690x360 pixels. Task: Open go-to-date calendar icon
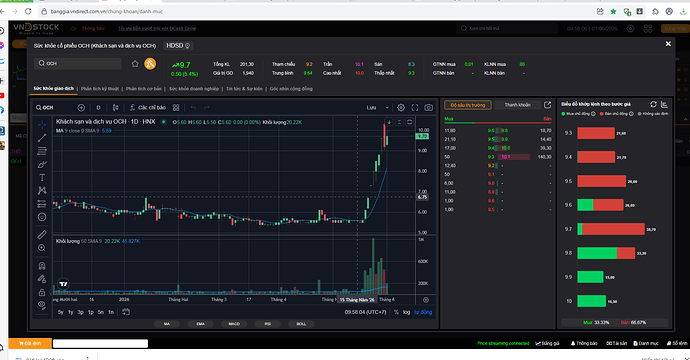click(x=126, y=312)
